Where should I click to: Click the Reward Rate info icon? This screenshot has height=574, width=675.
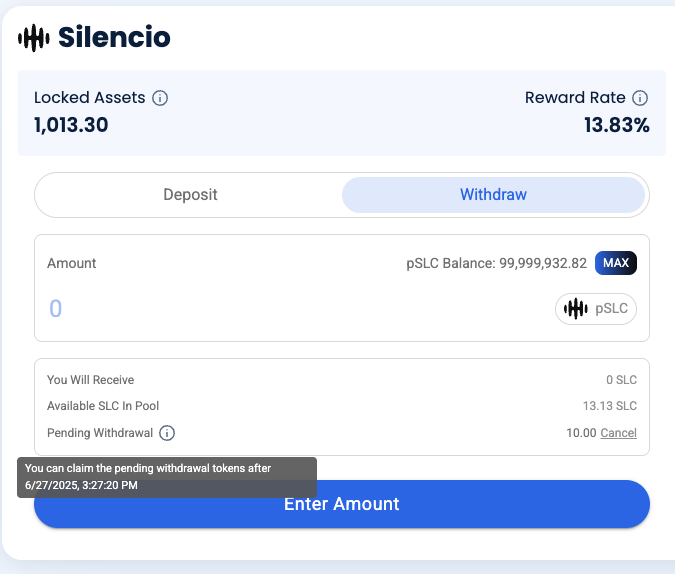640,98
